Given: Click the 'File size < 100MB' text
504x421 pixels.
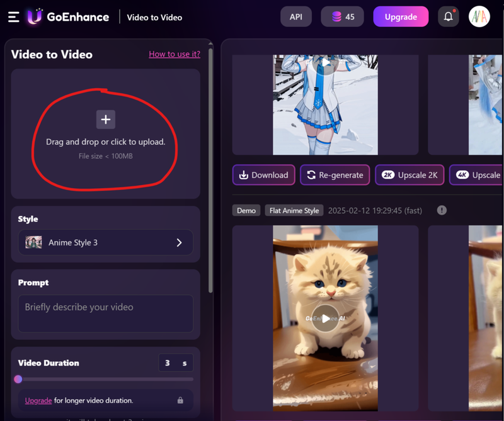Looking at the screenshot, I should coord(106,156).
